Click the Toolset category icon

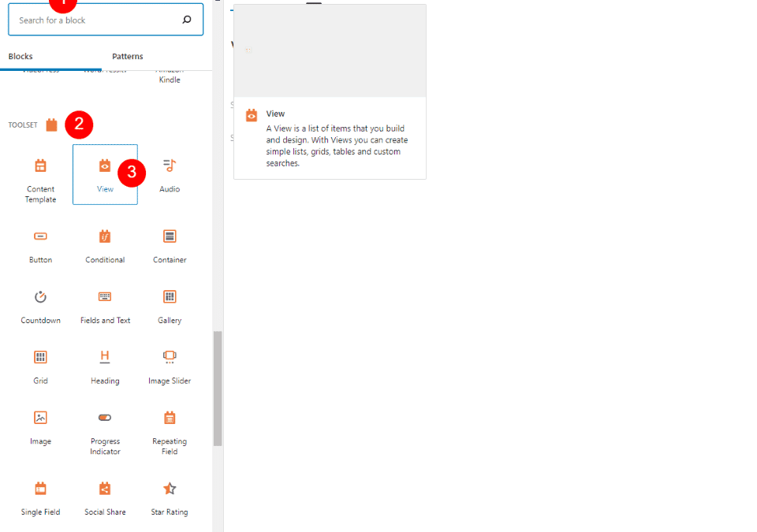click(x=52, y=125)
